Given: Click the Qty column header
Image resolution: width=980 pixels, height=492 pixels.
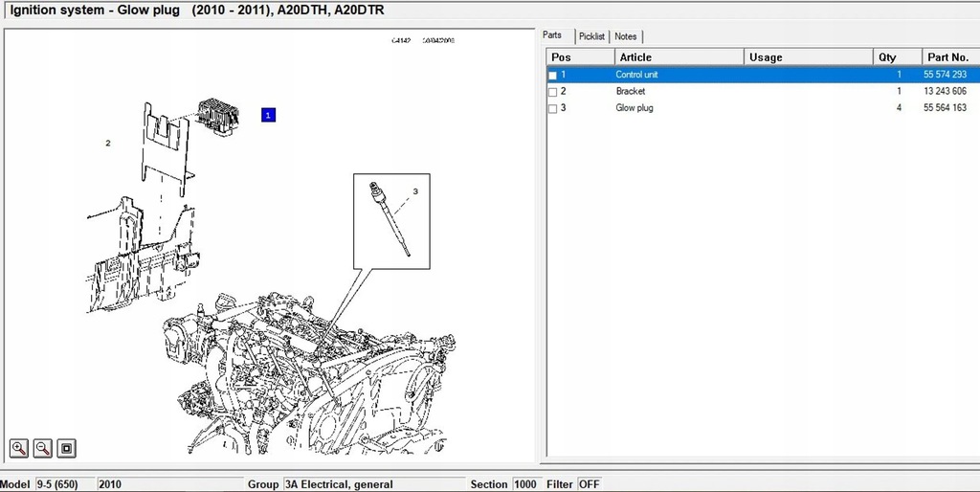Looking at the screenshot, I should (x=898, y=56).
